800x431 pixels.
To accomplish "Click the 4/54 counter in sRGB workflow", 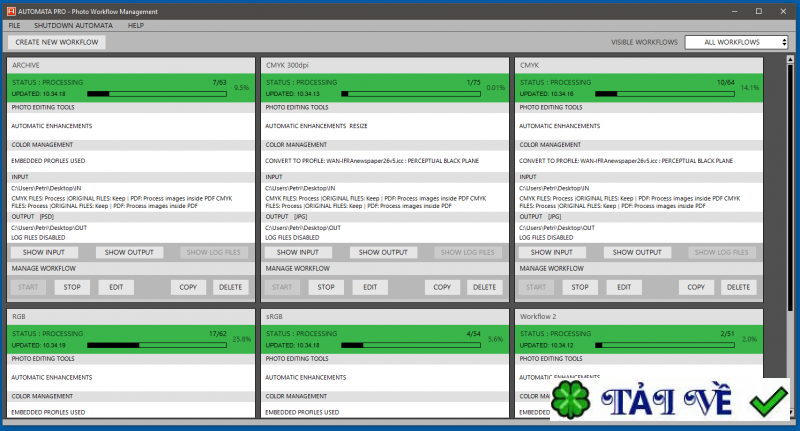I will 473,334.
